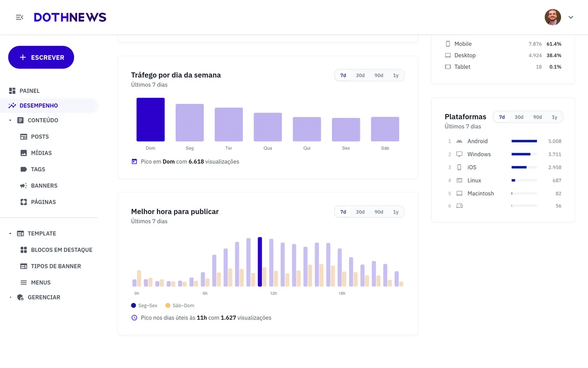Open PÁGINAS link in sidebar
588x368 pixels.
(43, 202)
